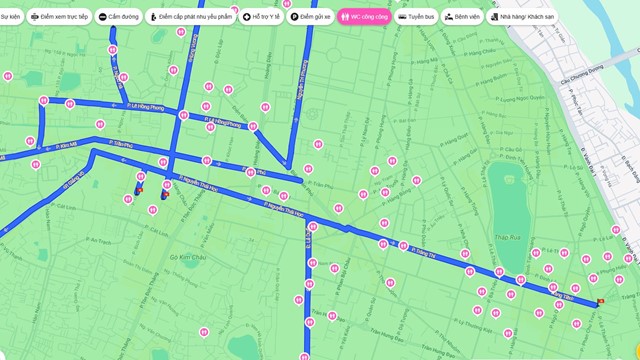Click the 'P. Lê Hồng Phong' label on western route
The image size is (640, 360).
(145, 107)
